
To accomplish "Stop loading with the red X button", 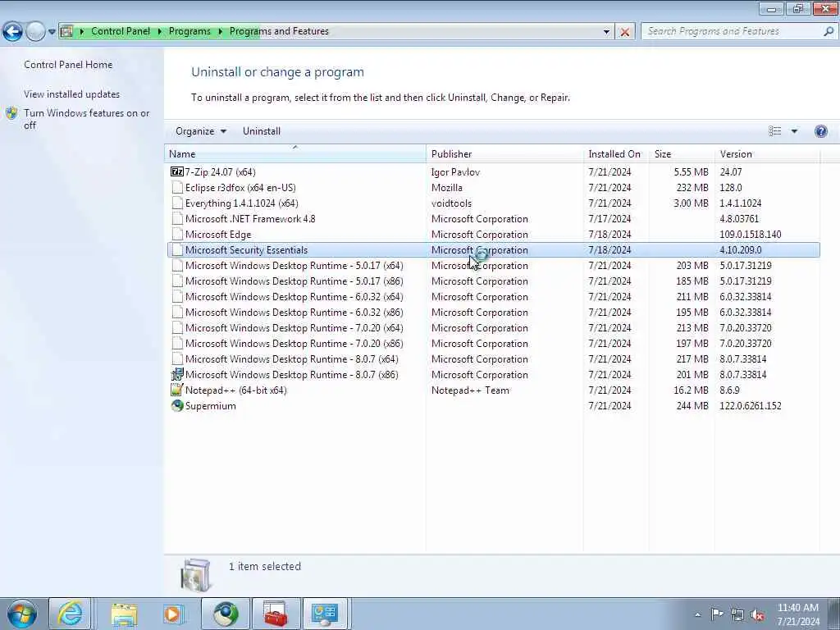I will pyautogui.click(x=624, y=32).
